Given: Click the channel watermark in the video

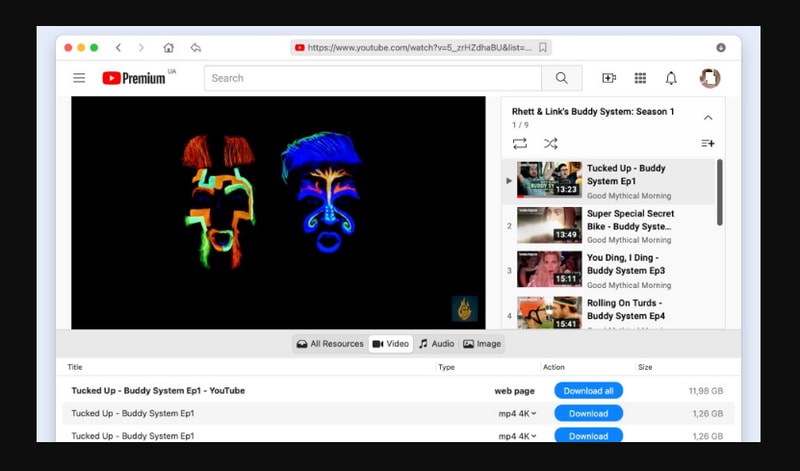Looking at the screenshot, I should [x=464, y=308].
